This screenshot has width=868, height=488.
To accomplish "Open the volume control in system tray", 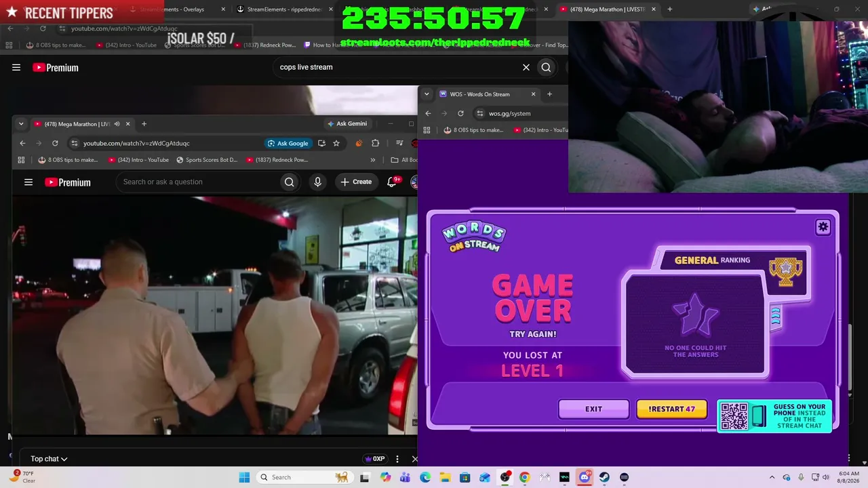I will click(825, 477).
